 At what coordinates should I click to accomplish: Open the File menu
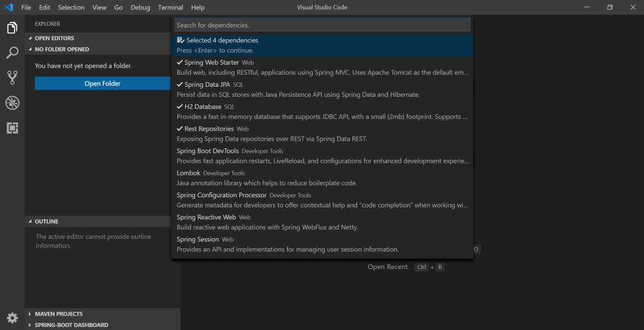point(26,8)
